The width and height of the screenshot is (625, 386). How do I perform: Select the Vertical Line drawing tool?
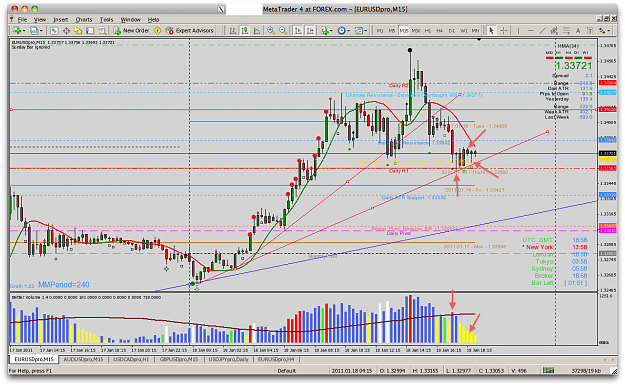pos(518,31)
